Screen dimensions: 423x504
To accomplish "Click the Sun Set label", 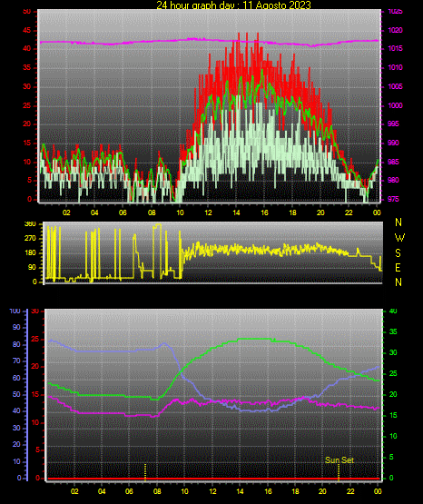I will click(339, 460).
